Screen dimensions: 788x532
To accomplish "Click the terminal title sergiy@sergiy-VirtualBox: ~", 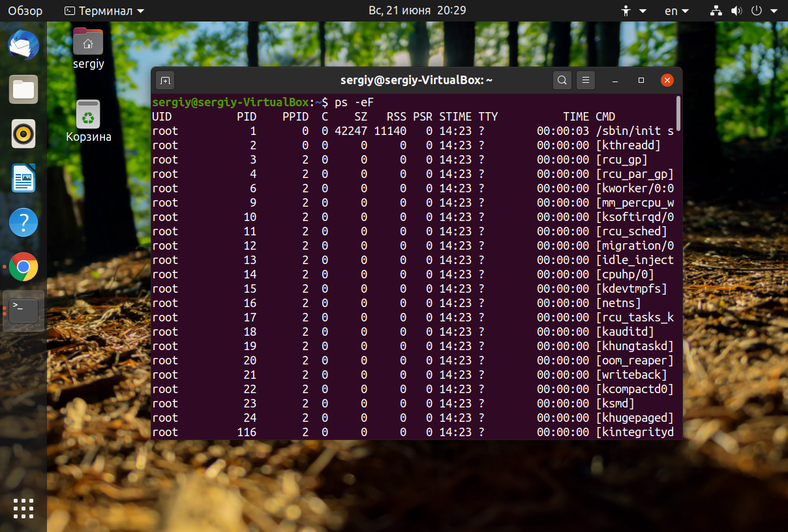I will (x=416, y=80).
